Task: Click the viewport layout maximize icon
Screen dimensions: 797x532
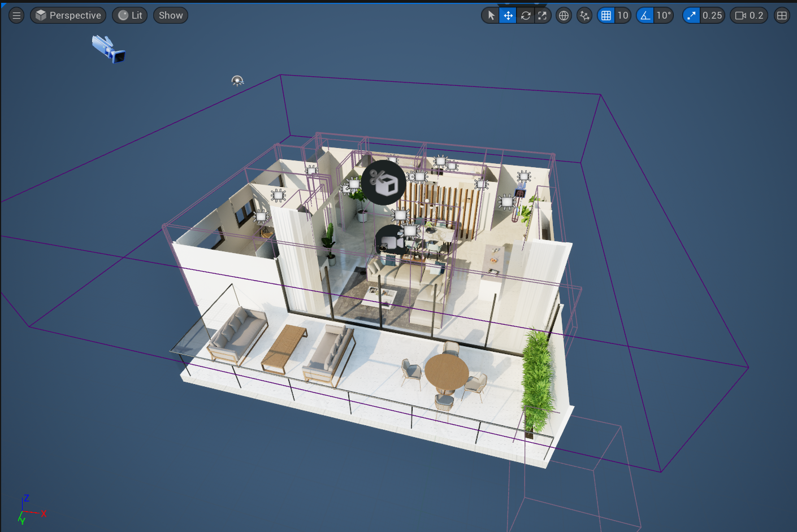Action: click(x=782, y=15)
